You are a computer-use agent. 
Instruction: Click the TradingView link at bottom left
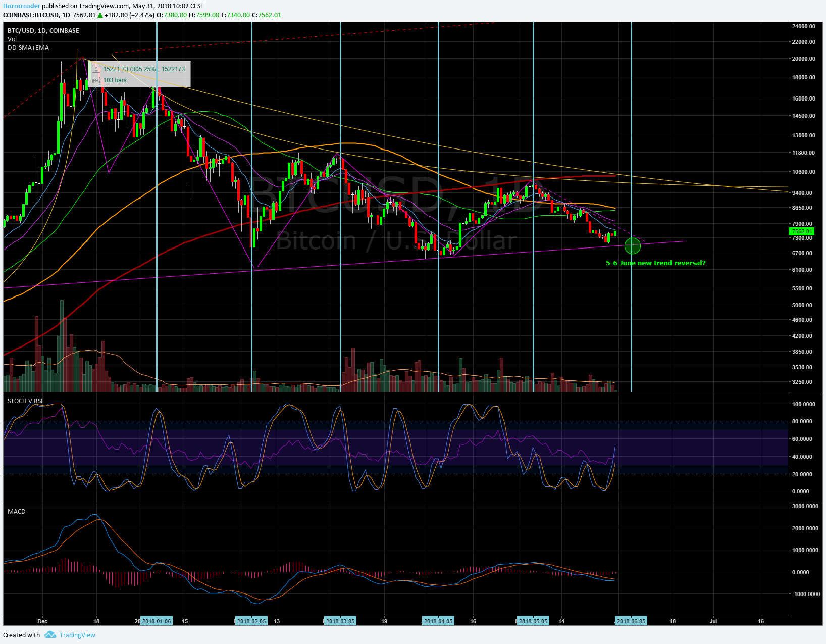click(77, 635)
